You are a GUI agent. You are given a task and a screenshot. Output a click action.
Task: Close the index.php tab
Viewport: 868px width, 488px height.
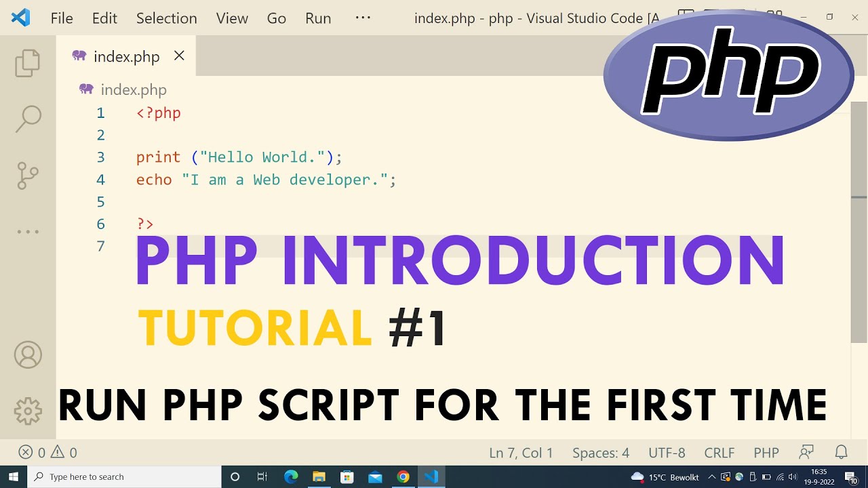[x=179, y=56]
